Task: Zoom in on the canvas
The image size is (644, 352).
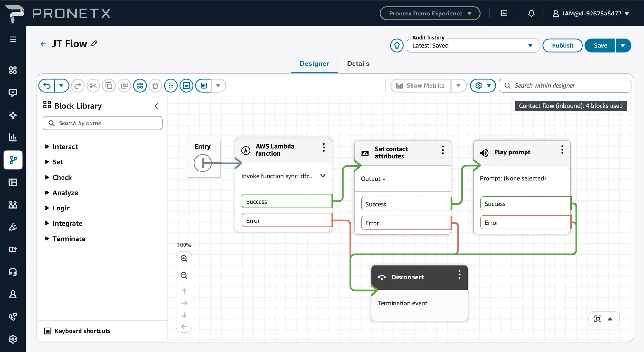Action: point(184,259)
